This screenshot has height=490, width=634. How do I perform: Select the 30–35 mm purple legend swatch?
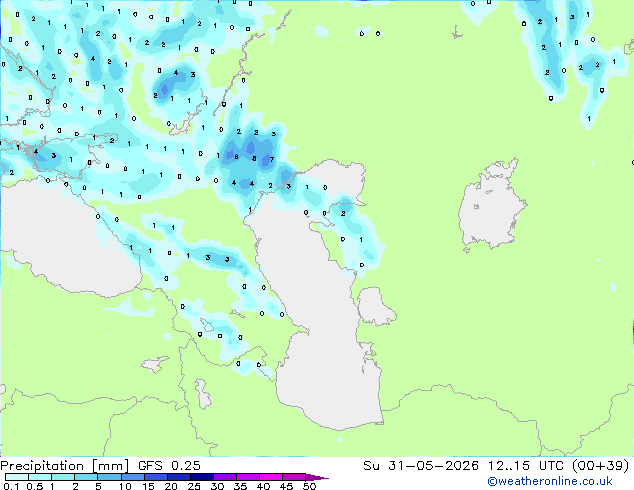(x=224, y=477)
